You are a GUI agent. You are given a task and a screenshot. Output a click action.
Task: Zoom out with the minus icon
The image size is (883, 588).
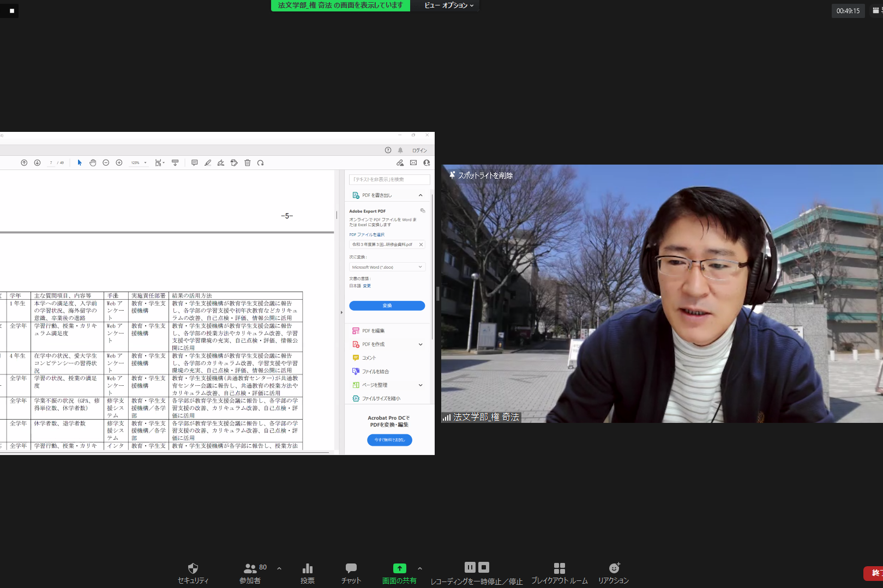coord(106,163)
